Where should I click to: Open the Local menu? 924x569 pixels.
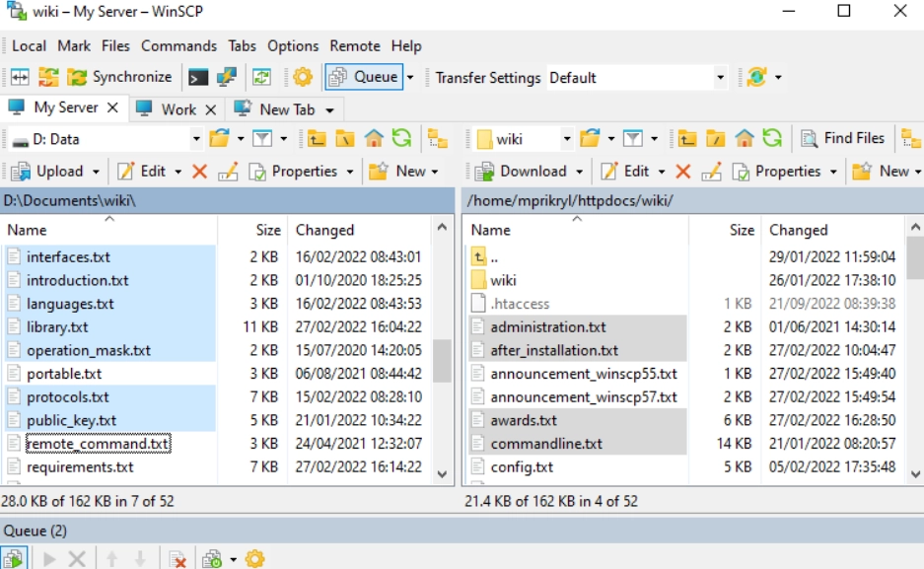(x=29, y=46)
